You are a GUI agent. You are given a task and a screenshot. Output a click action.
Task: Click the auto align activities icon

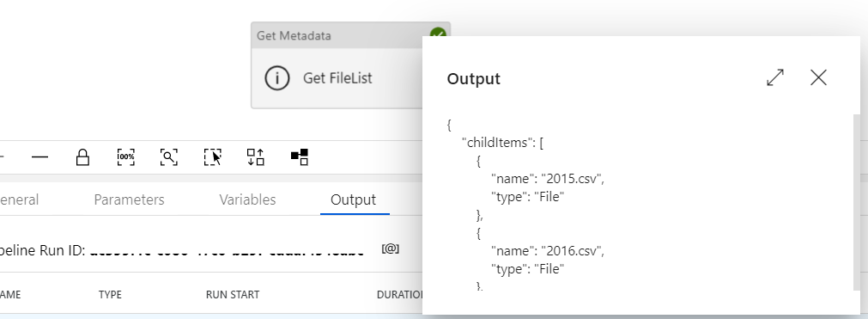[x=255, y=157]
